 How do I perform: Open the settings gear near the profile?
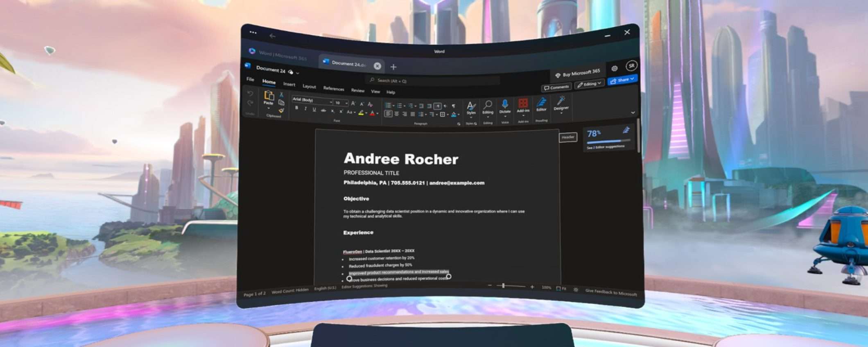coord(614,68)
